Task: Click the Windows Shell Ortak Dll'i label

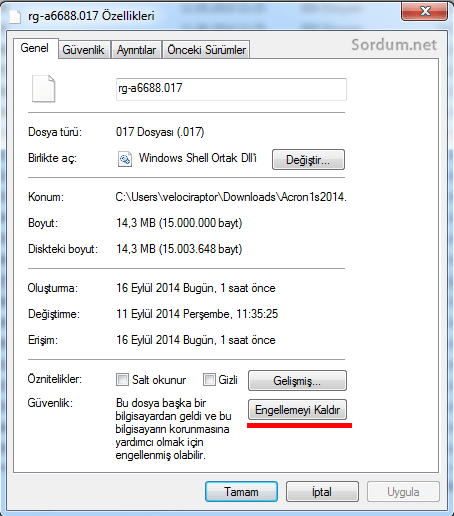Action: pos(198,158)
